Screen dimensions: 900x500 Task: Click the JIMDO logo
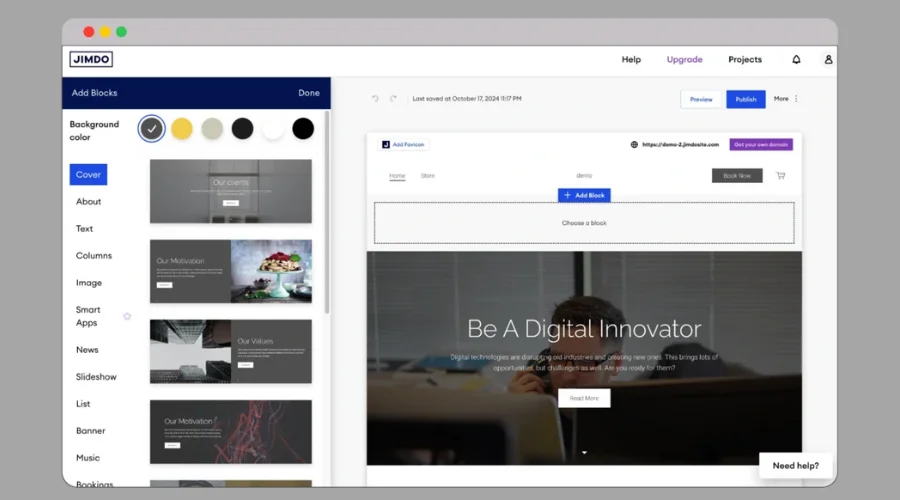91,59
